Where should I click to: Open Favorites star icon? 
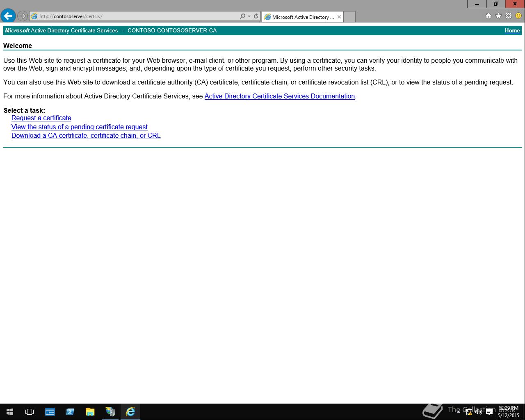[x=498, y=16]
